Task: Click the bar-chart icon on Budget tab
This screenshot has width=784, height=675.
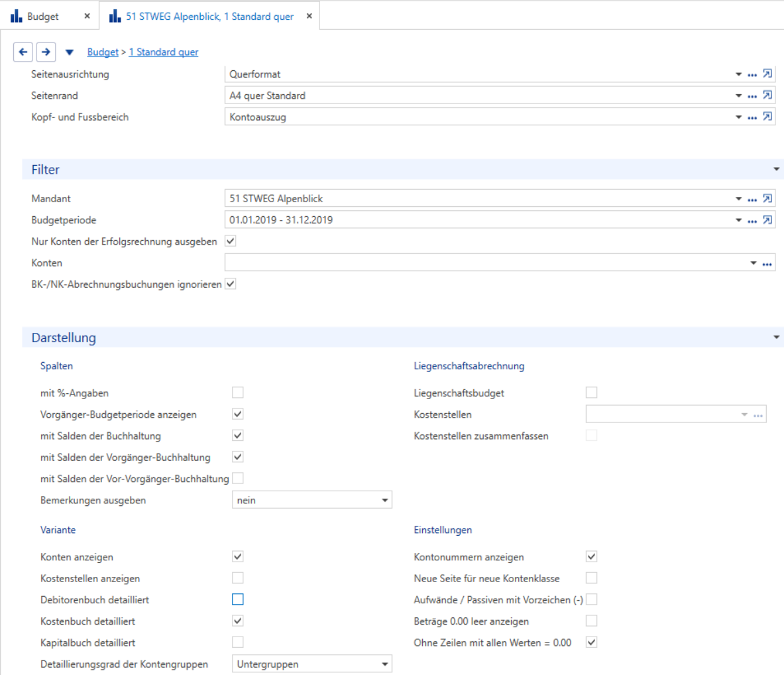Action: 17,16
